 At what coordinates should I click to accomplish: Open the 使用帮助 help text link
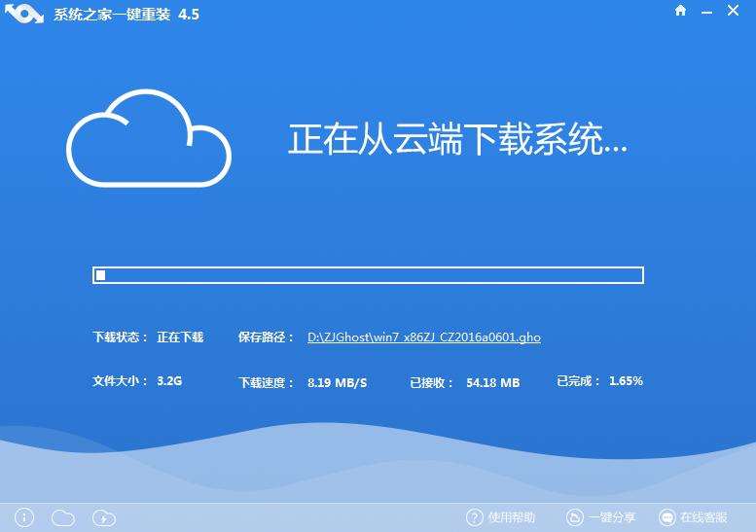(512, 517)
